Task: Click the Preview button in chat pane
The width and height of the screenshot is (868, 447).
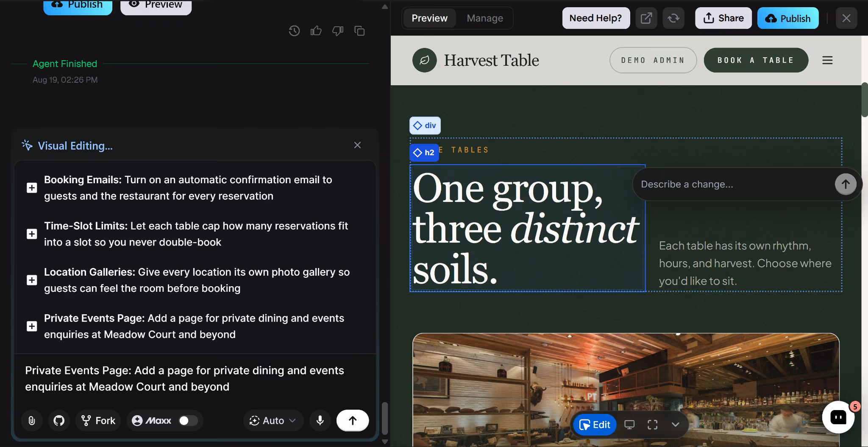Action: coord(156,6)
